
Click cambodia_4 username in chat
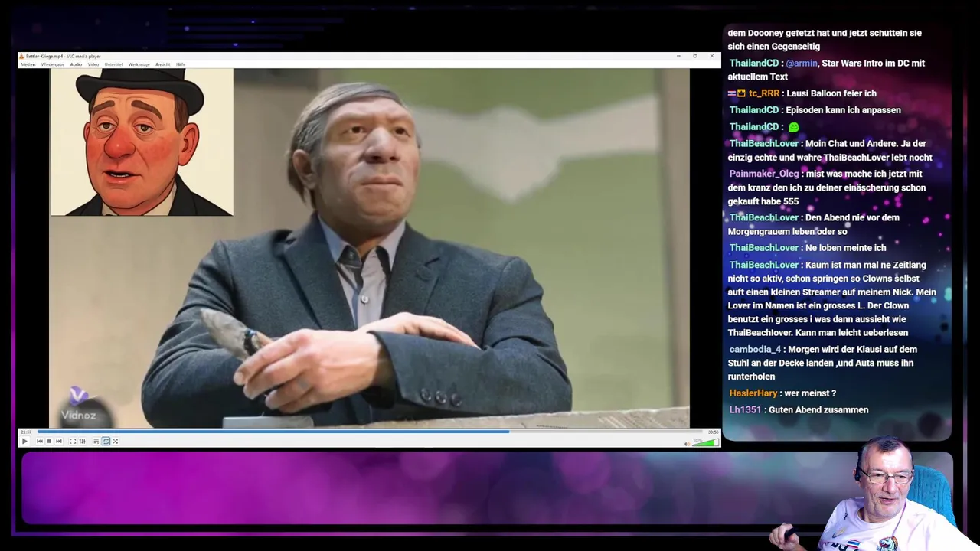(x=755, y=349)
